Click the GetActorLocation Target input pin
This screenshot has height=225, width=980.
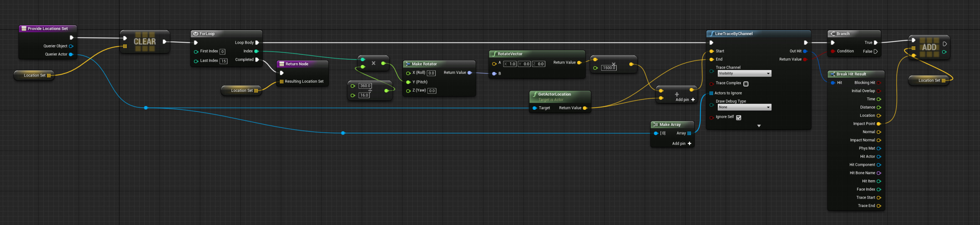coord(534,108)
